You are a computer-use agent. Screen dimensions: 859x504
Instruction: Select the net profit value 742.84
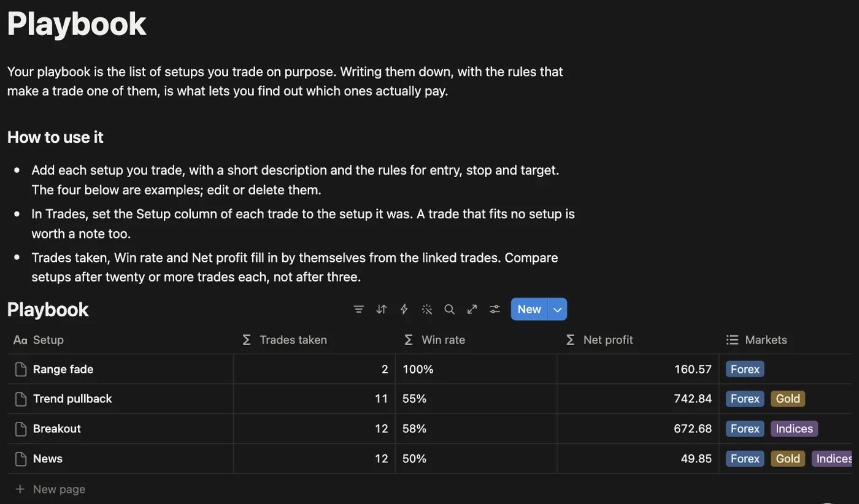coord(693,399)
